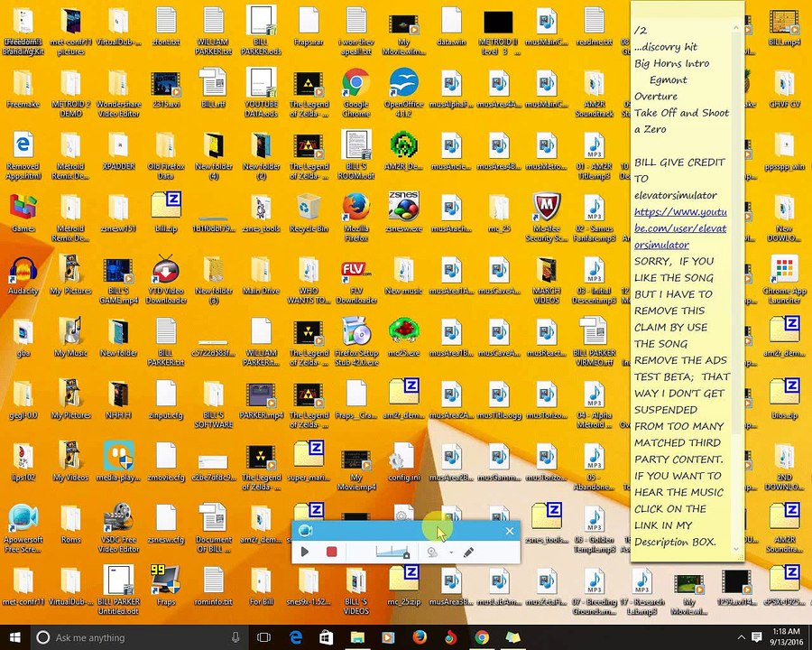This screenshot has width=812, height=650.
Task: Select the rominfo.txt file
Action: (x=213, y=586)
